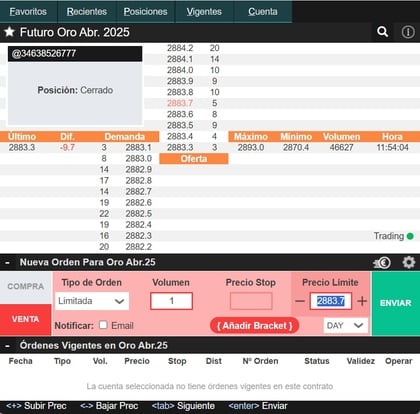The width and height of the screenshot is (420, 414).
Task: Click the Añadir Bracket button
Action: (255, 326)
